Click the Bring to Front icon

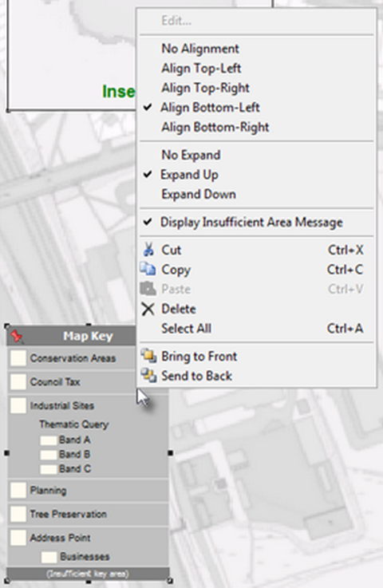(x=148, y=356)
